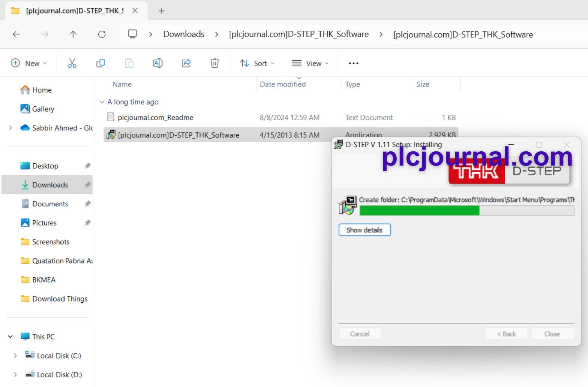The image size is (588, 387).
Task: Collapse the A long time ago group
Action: tap(102, 102)
